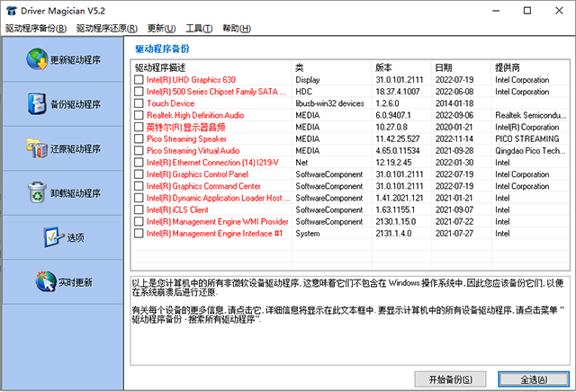
Task: Check the Intel(R) Ethernet Connection I219-V checkbox
Action: [139, 162]
